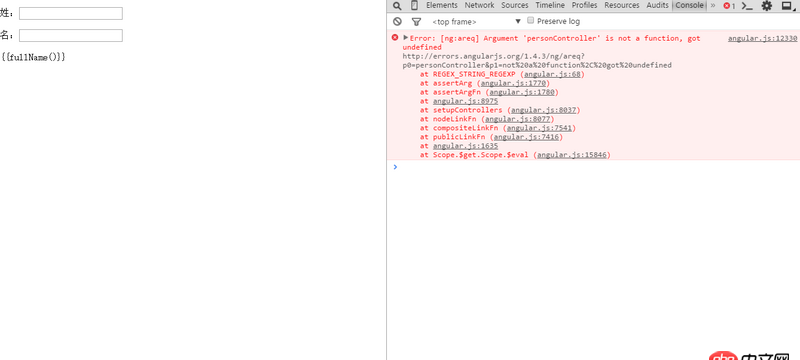Open the angular.js:68 stack link
This screenshot has width=800, height=360.
(552, 74)
